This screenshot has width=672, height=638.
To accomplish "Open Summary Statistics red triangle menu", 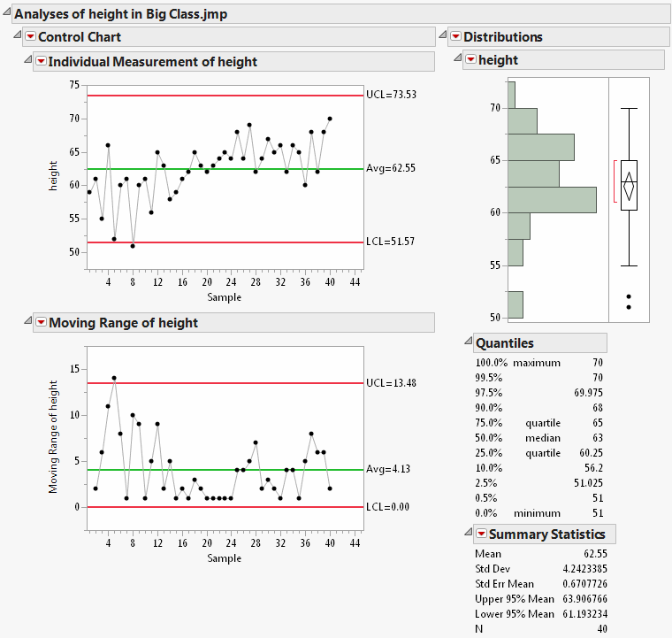I will [x=481, y=534].
